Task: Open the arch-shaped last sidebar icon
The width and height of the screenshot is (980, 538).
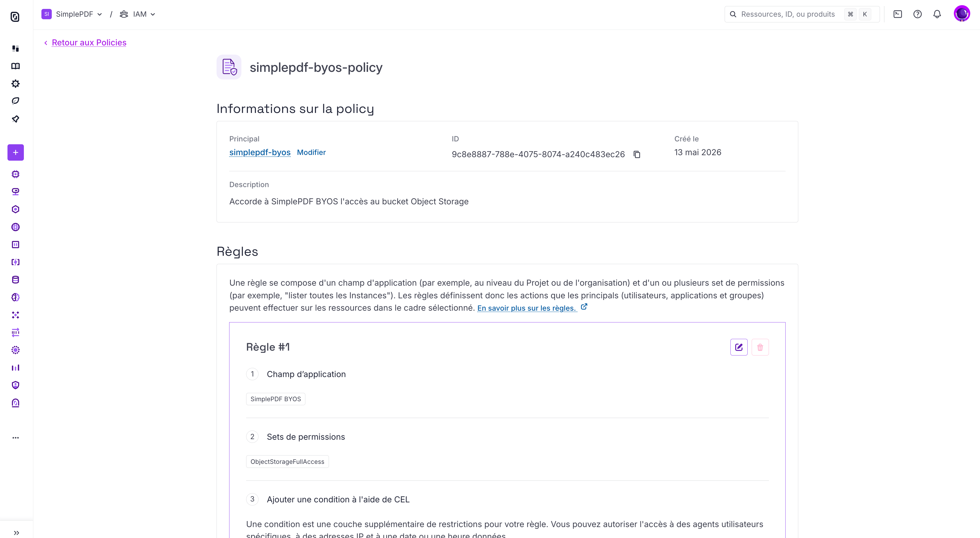Action: pyautogui.click(x=16, y=403)
